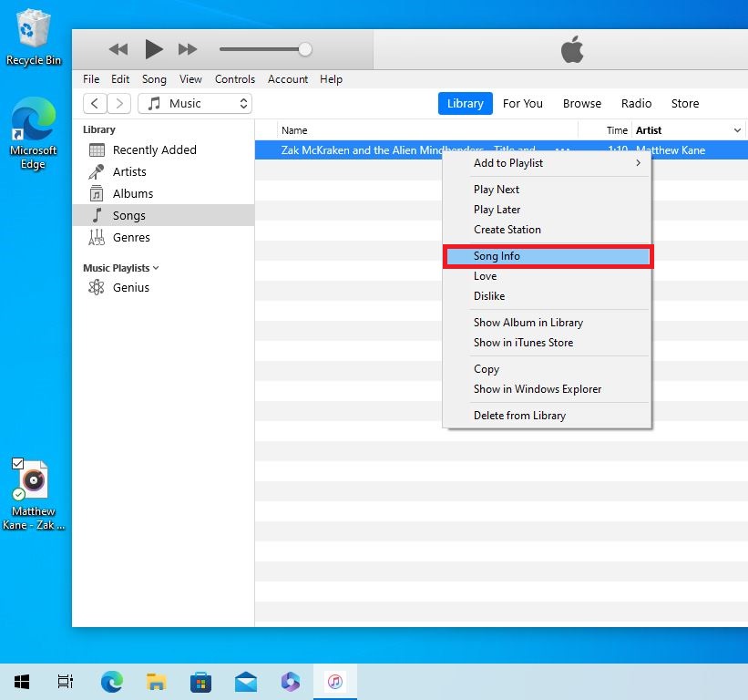The image size is (748, 700).
Task: Open the Windows Start menu
Action: tap(22, 682)
